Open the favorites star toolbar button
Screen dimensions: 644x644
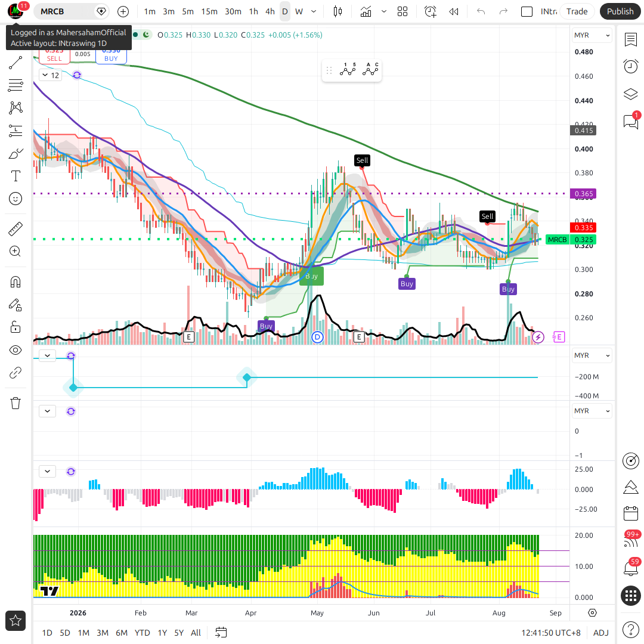point(16,621)
